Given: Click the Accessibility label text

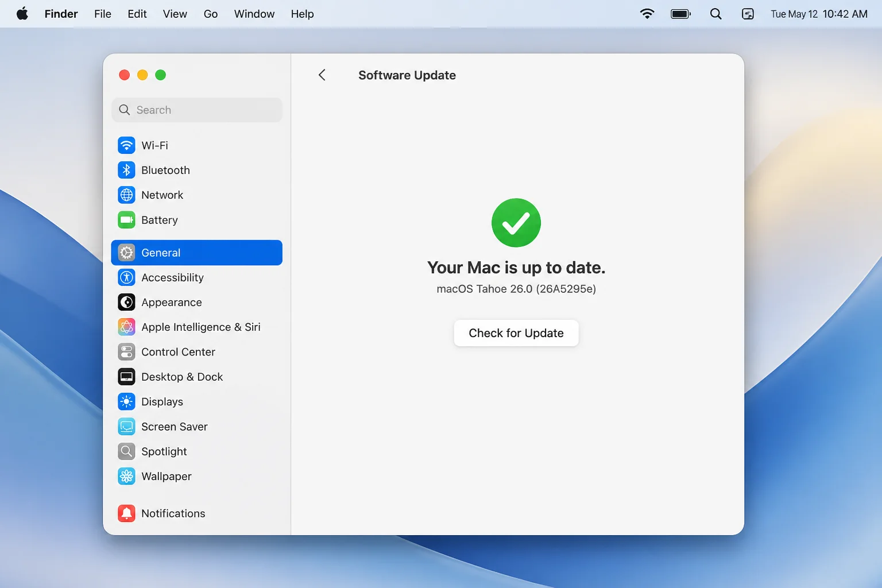Looking at the screenshot, I should (172, 277).
